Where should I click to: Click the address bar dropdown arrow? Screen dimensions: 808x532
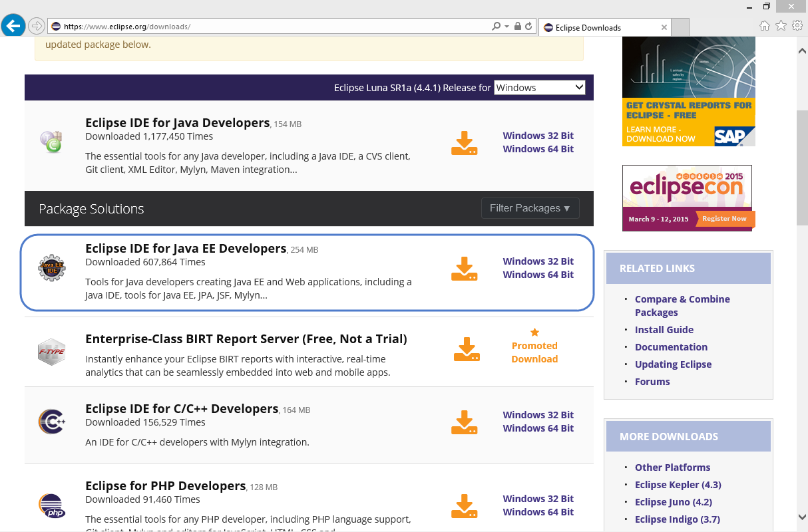pos(507,27)
